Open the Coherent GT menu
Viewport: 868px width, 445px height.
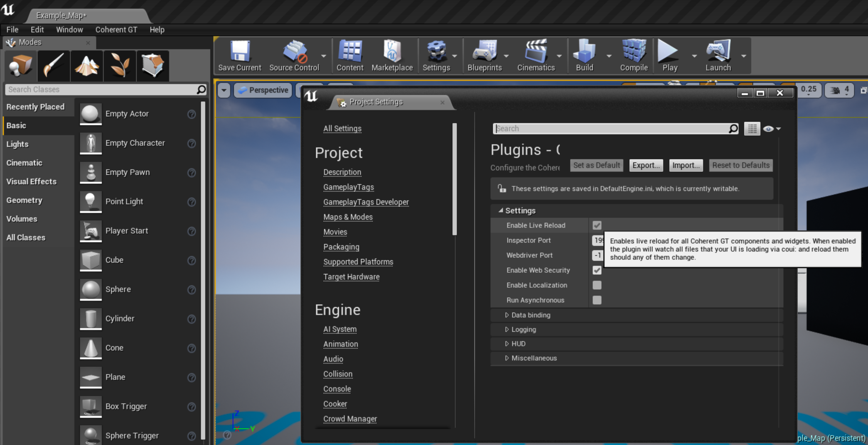(116, 29)
